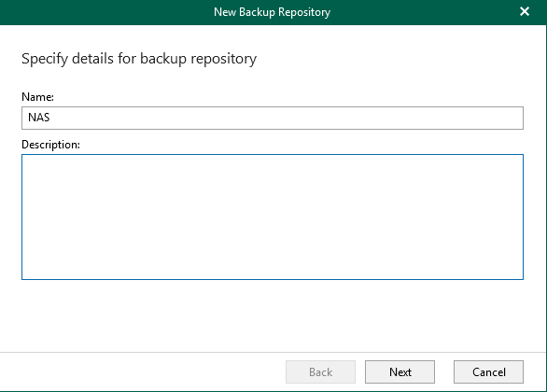The width and height of the screenshot is (547, 392).
Task: Click the NAS text in Name field
Action: click(38, 118)
